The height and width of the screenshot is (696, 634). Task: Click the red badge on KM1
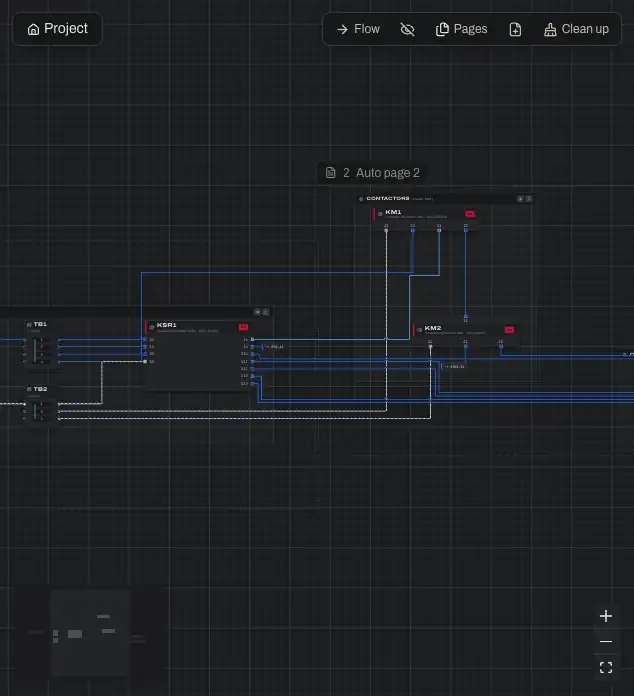[470, 214]
